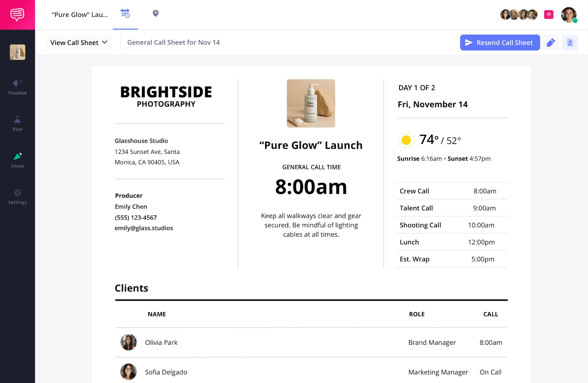Click the Pure Glow product image
This screenshot has height=383, width=588.
(x=311, y=103)
